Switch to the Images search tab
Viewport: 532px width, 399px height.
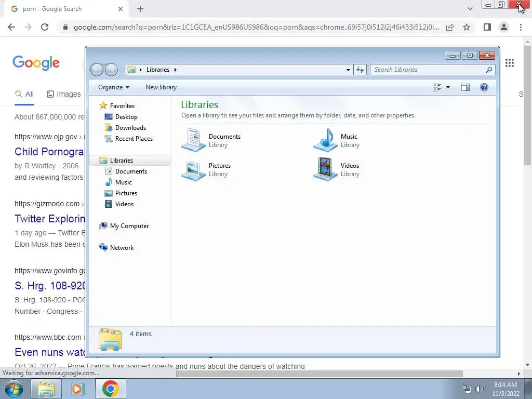tap(64, 94)
